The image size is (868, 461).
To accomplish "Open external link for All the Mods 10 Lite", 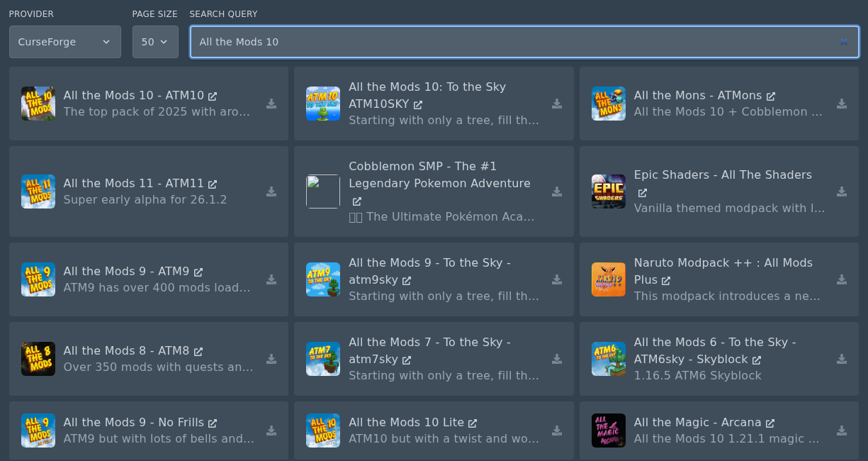I will coord(473,423).
